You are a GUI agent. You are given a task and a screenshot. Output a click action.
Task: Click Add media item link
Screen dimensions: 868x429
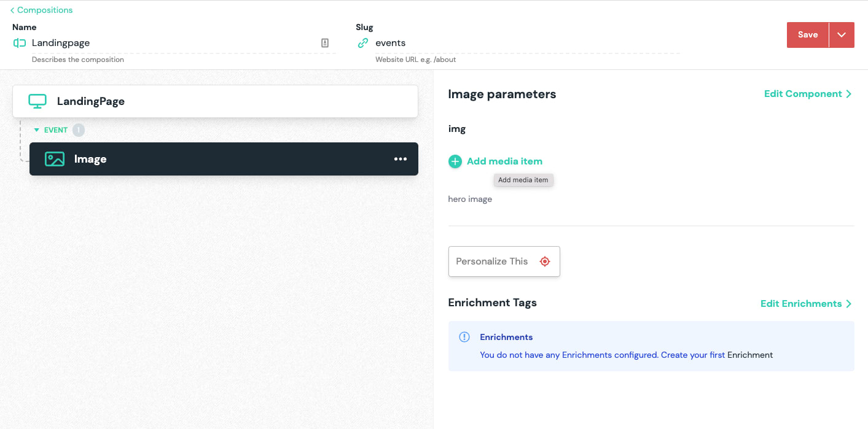(504, 161)
